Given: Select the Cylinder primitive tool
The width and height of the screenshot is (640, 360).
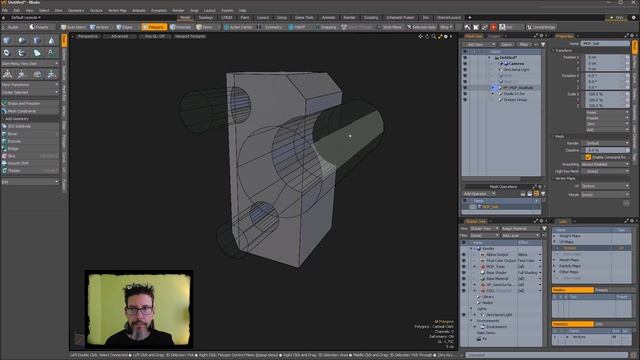Looking at the screenshot, I should (37, 40).
